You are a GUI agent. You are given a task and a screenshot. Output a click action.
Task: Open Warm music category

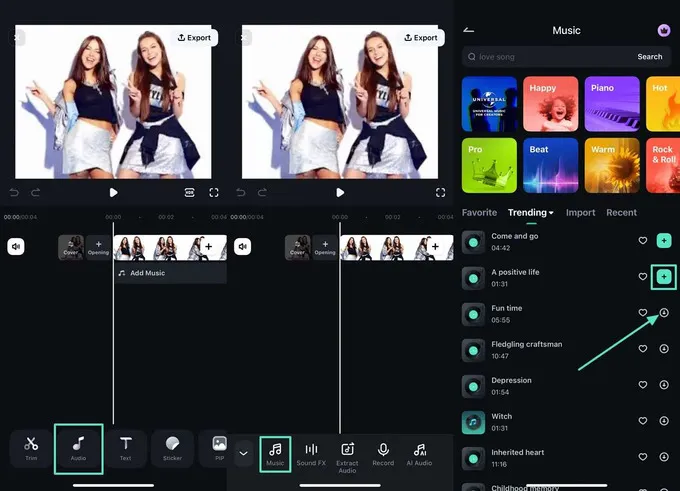[612, 165]
